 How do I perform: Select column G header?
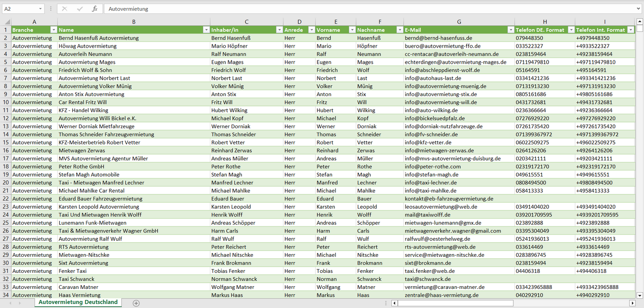coord(459,22)
